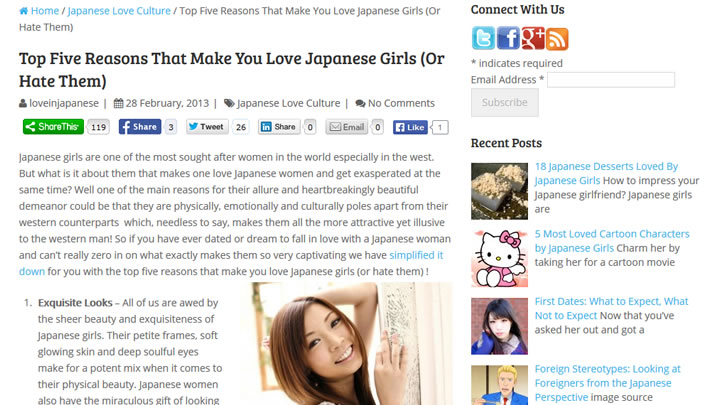Open the '18 Japanese Desserts Loved By Japanese Girls' post
The height and width of the screenshot is (405, 720).
[x=606, y=174]
